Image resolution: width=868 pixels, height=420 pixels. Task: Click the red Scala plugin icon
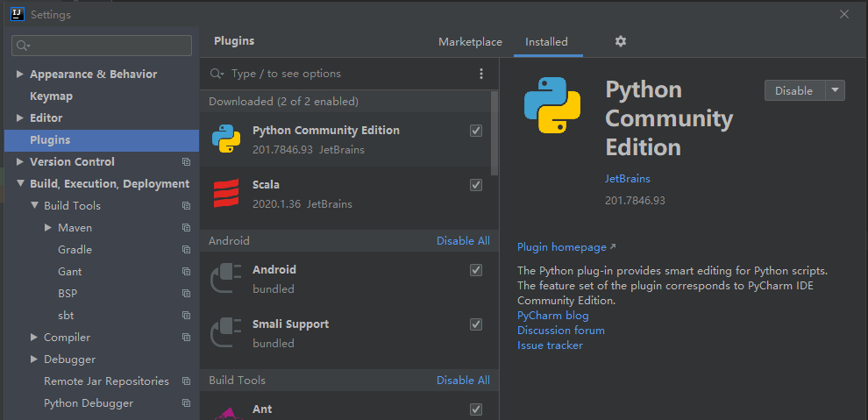coord(226,194)
